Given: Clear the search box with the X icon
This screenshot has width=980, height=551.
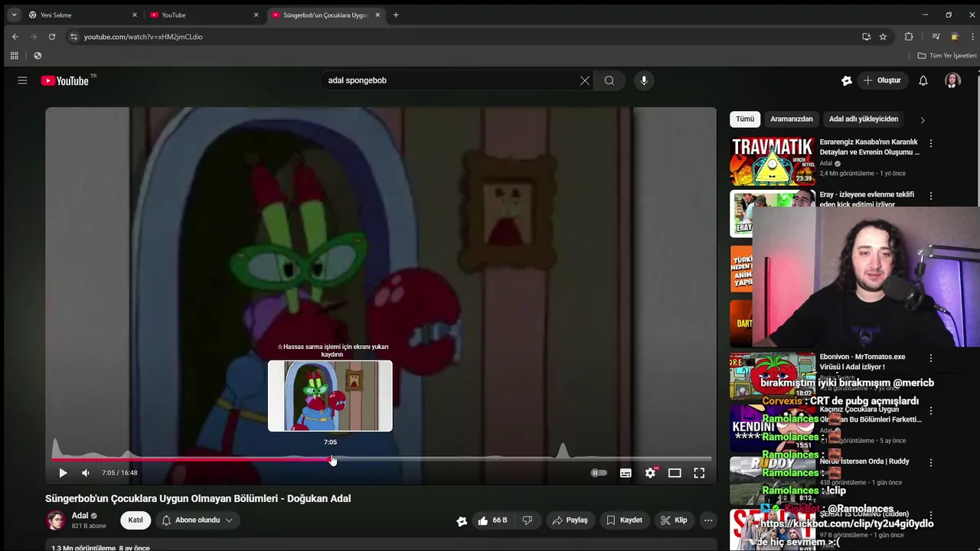Looking at the screenshot, I should click(585, 80).
